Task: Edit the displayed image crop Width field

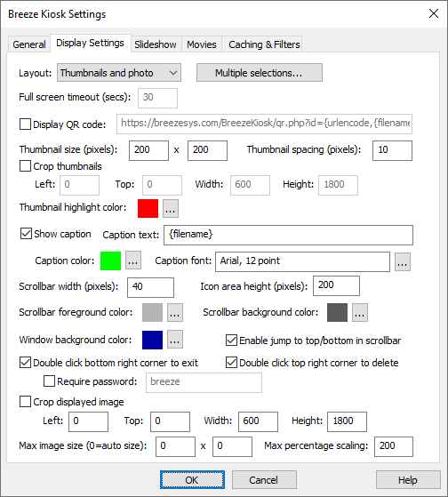Action: [x=258, y=422]
